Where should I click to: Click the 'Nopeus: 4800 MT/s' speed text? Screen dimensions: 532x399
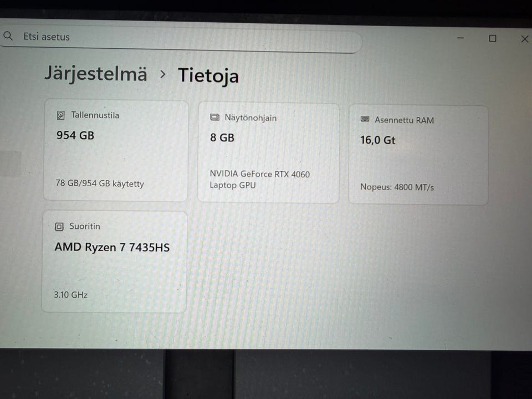(397, 187)
